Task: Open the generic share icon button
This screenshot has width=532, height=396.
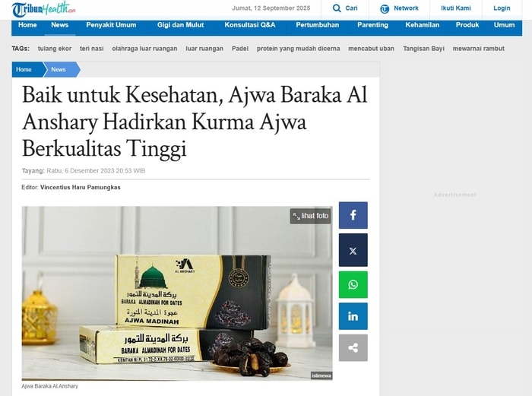Action: pyautogui.click(x=353, y=348)
